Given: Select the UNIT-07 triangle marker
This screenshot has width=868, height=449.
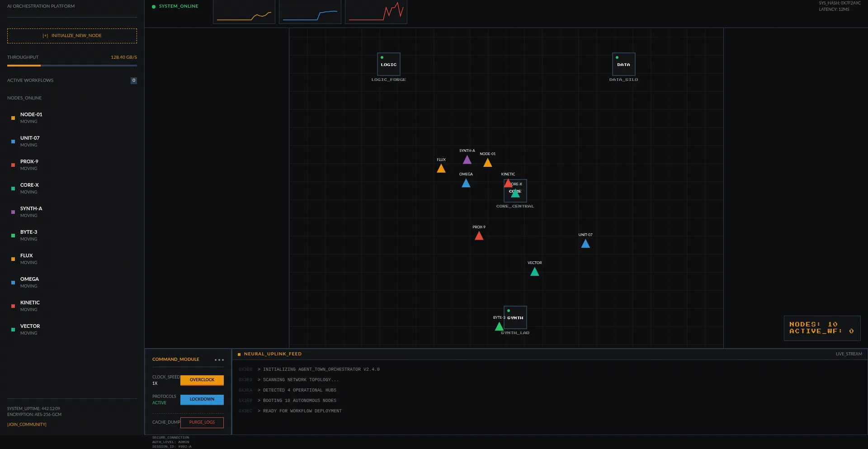Looking at the screenshot, I should (585, 243).
